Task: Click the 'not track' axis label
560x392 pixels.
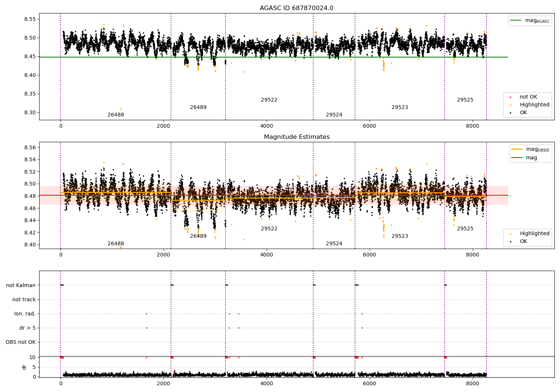Action: point(24,300)
